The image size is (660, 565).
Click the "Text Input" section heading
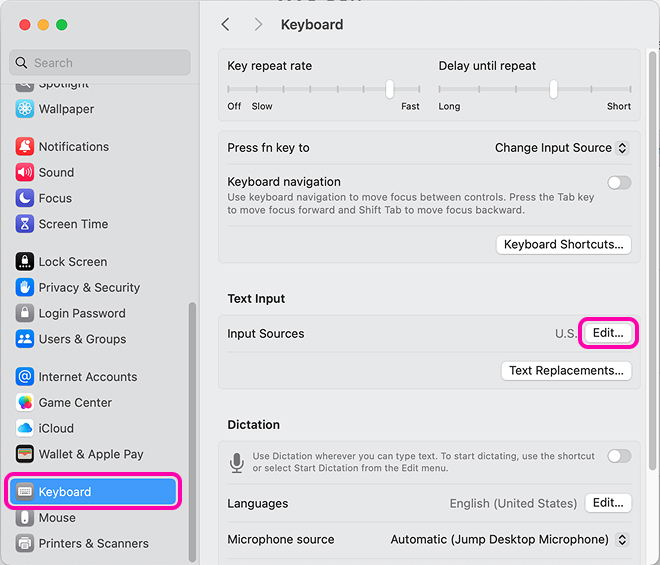(256, 298)
